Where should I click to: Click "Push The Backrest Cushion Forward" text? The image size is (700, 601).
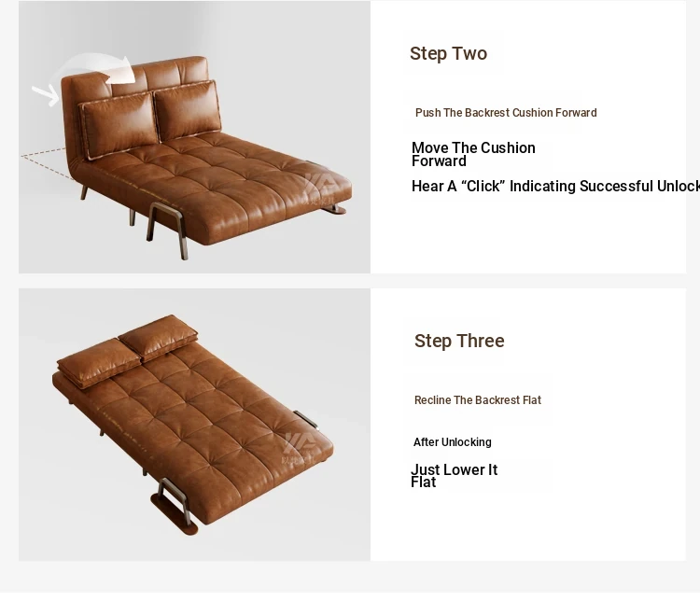coord(506,113)
